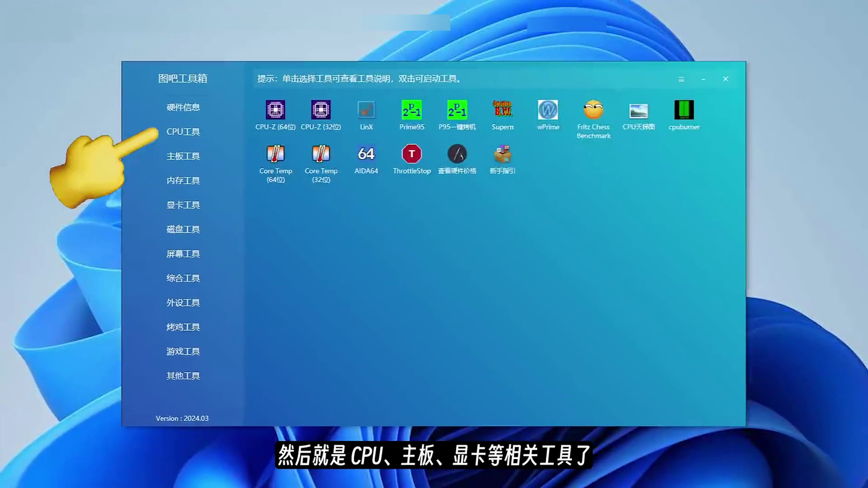This screenshot has width=868, height=488.
Task: Switch to the 外设工具 category
Action: click(x=183, y=302)
